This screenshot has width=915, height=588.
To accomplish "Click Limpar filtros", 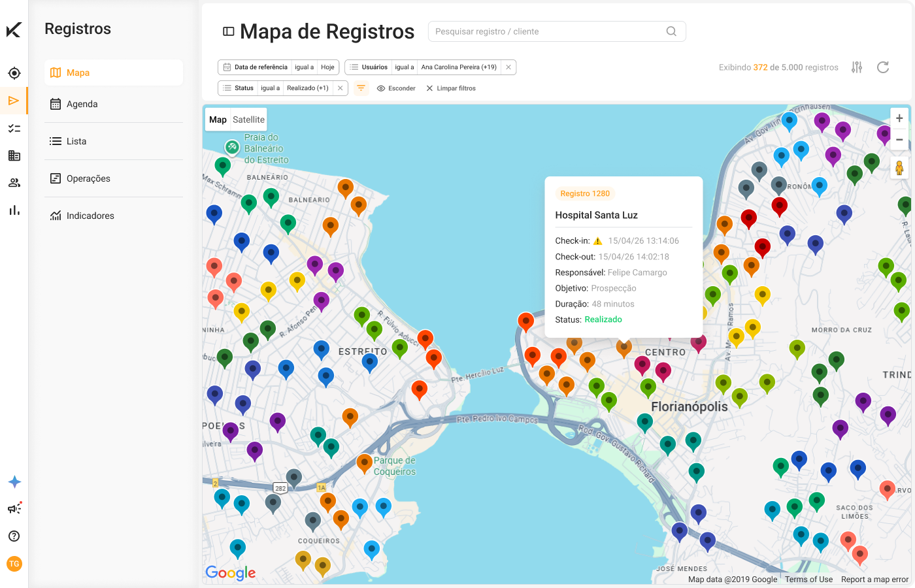I will [x=451, y=88].
